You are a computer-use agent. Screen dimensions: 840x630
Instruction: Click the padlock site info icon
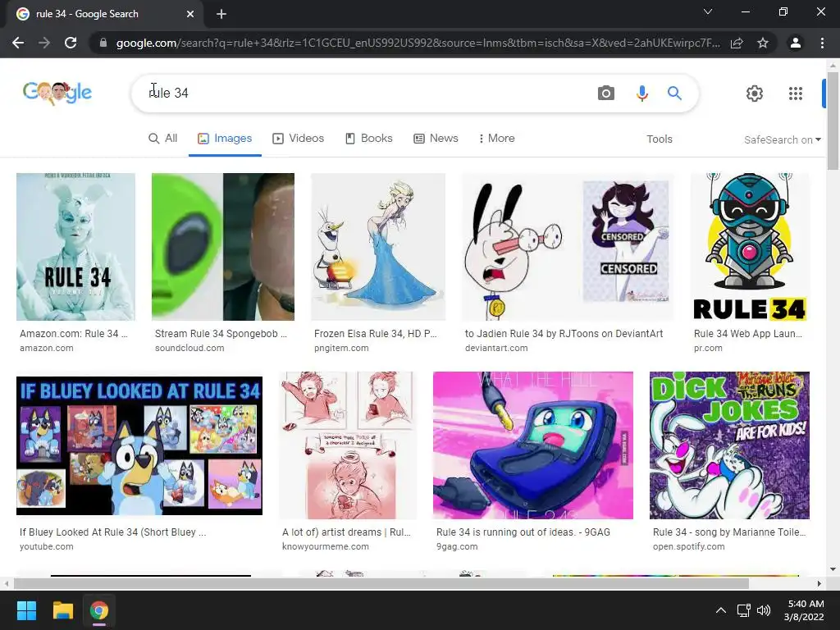[x=103, y=43]
